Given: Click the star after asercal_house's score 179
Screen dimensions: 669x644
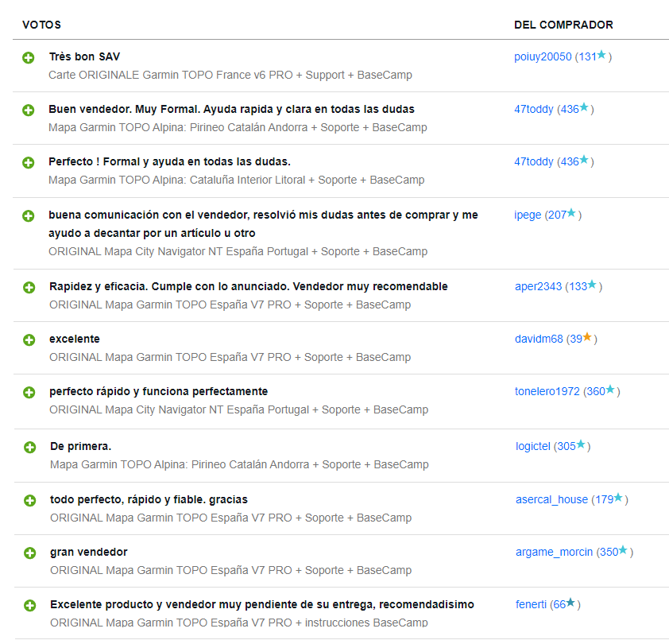Looking at the screenshot, I should [x=618, y=498].
